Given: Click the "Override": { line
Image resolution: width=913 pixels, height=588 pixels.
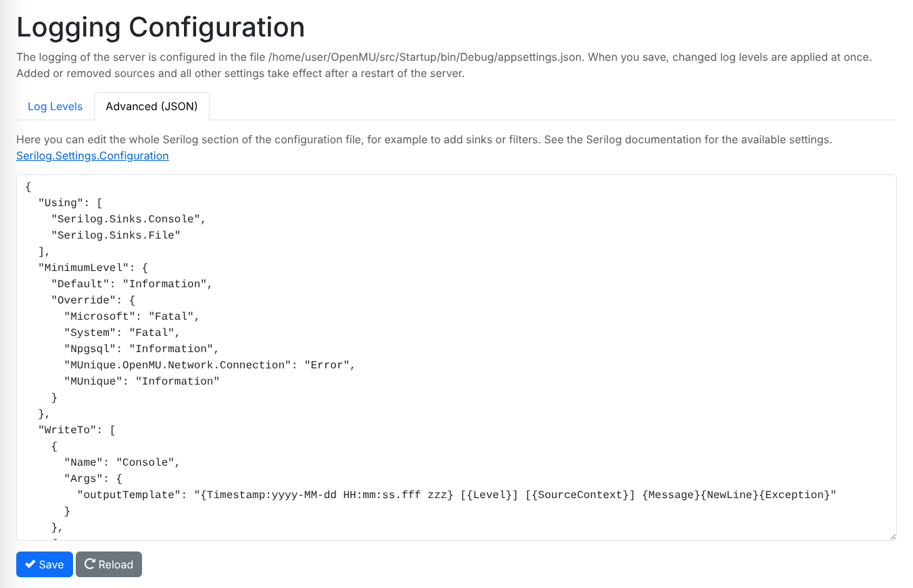Looking at the screenshot, I should coord(93,300).
